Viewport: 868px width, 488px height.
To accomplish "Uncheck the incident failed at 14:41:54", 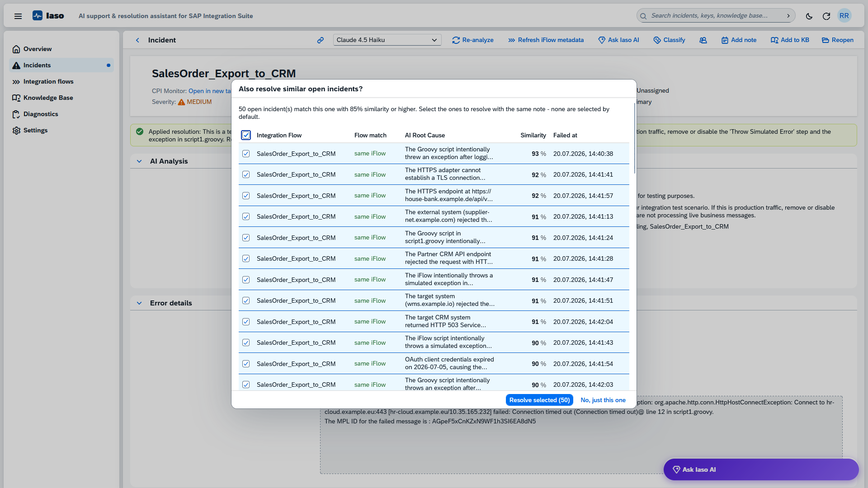I will (x=246, y=364).
